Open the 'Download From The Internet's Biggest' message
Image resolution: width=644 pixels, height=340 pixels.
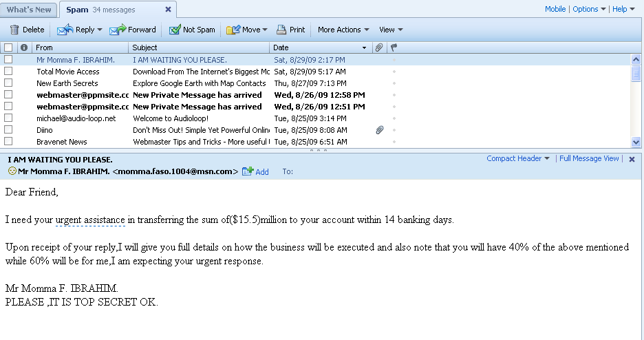pos(201,72)
